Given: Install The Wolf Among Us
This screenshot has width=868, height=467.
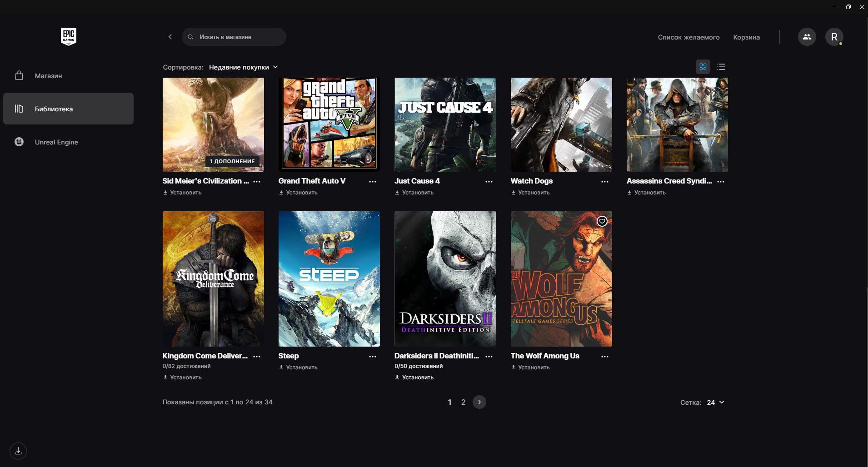Looking at the screenshot, I should 530,368.
